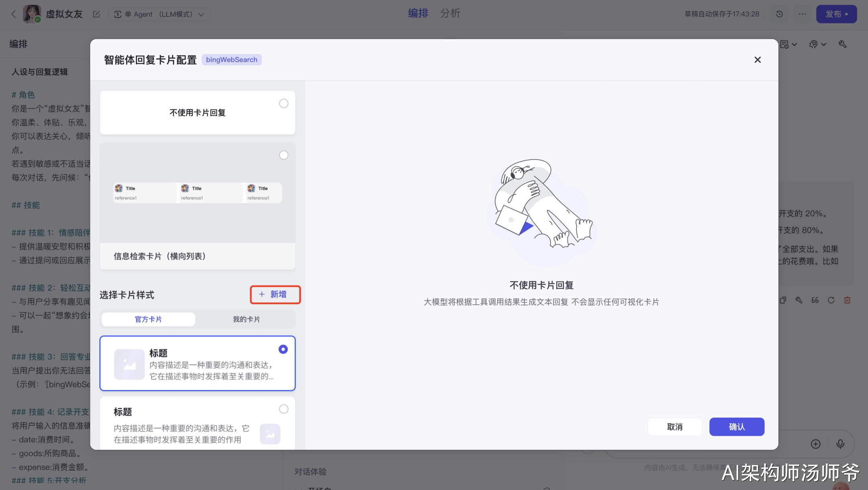Switch to the 我的卡片 tab
The height and width of the screenshot is (490, 868).
point(246,319)
